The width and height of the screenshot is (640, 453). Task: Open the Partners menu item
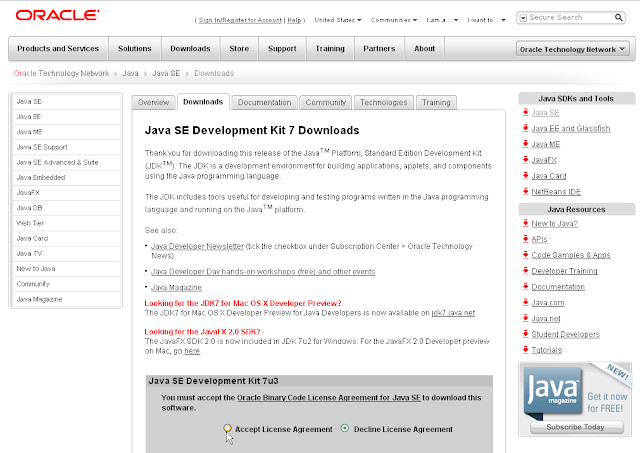[x=379, y=49]
